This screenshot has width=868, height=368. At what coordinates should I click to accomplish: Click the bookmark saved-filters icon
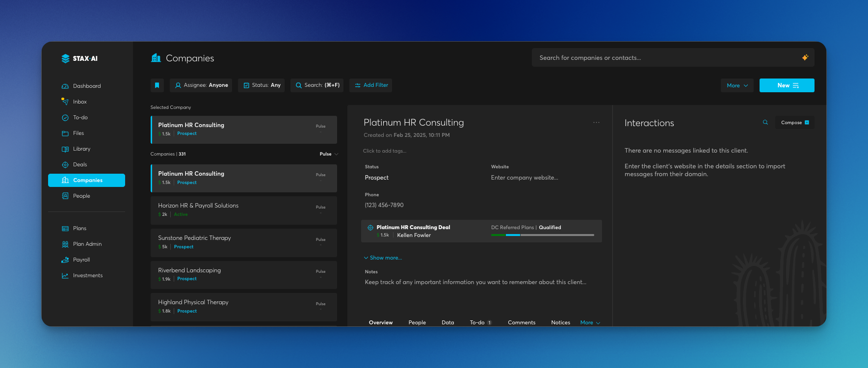tap(157, 85)
